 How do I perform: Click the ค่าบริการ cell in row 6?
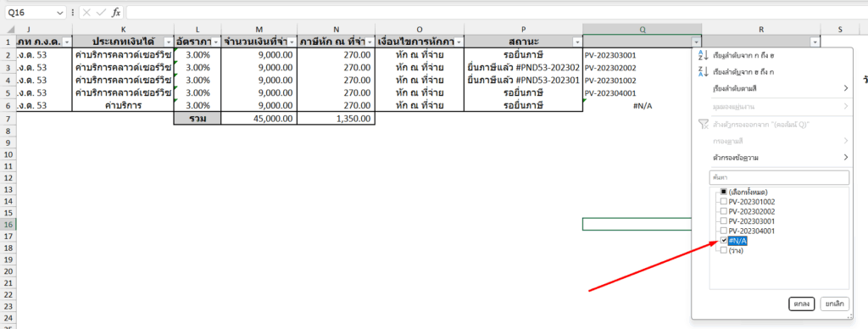[x=123, y=106]
